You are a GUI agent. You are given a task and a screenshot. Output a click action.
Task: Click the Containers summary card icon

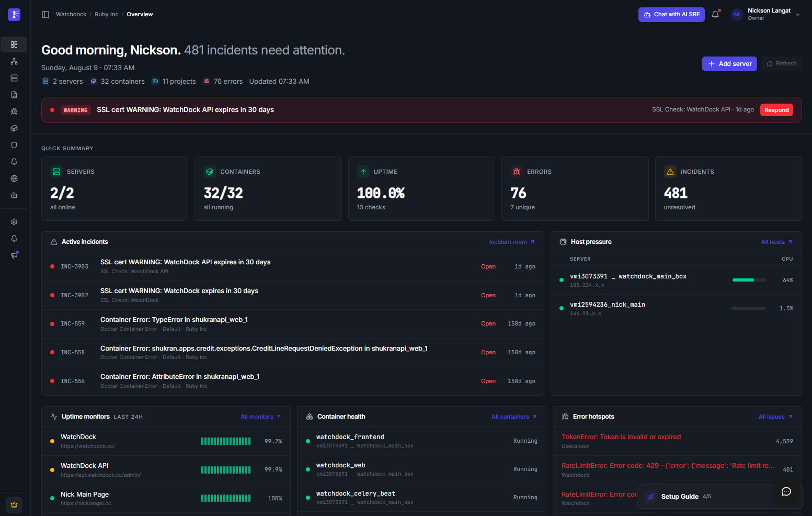[x=210, y=172]
